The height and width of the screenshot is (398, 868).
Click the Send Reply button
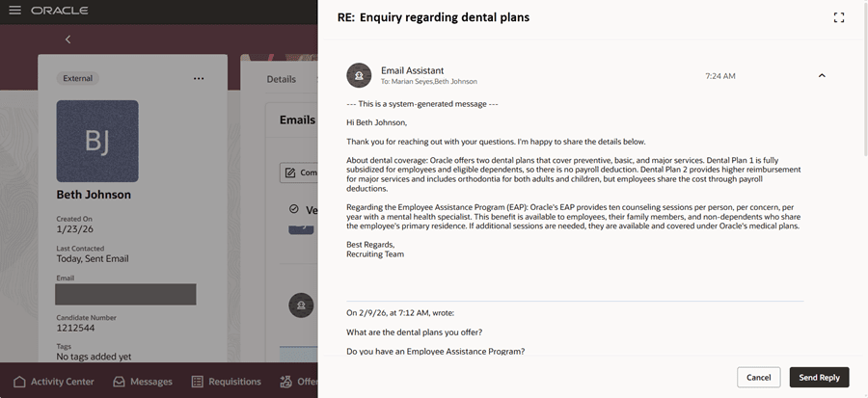(819, 378)
